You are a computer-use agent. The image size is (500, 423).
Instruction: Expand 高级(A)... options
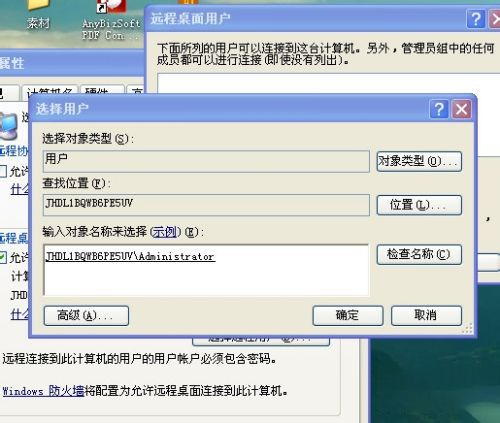86,316
